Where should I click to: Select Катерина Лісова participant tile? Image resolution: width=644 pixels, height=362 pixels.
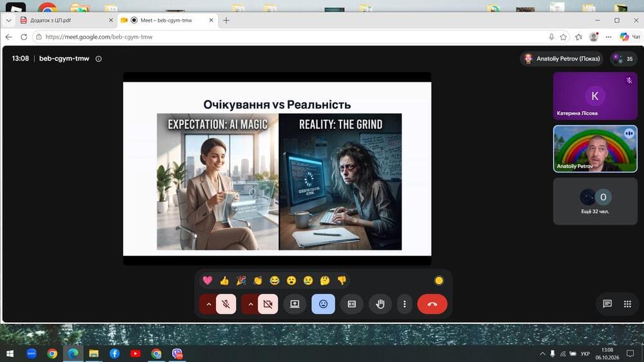(x=595, y=96)
